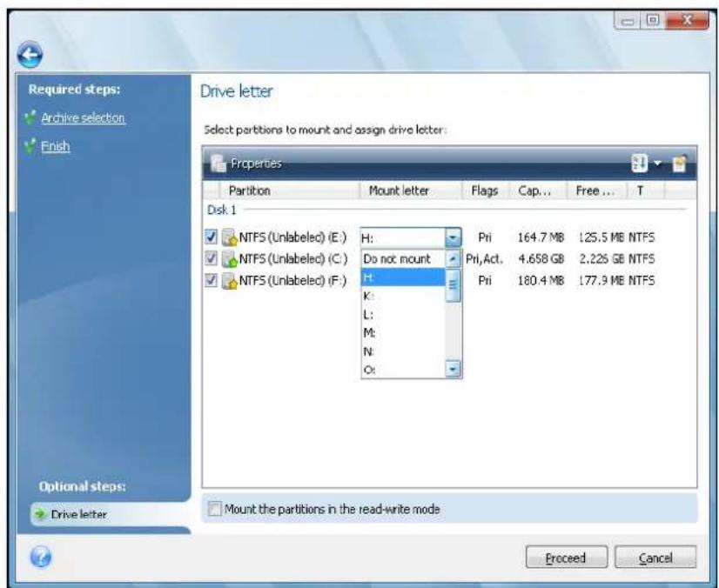Sort by the Cap... column header

tap(539, 190)
